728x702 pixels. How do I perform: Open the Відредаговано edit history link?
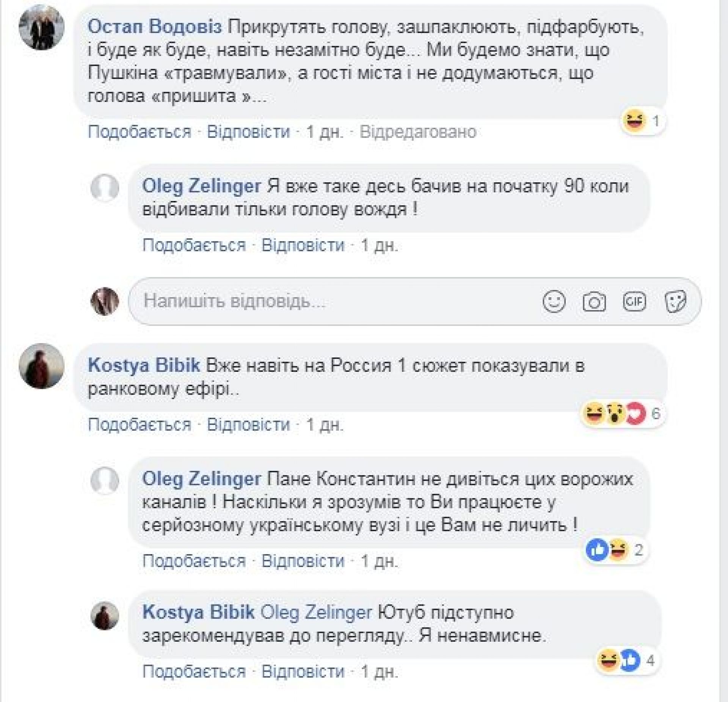[x=418, y=132]
